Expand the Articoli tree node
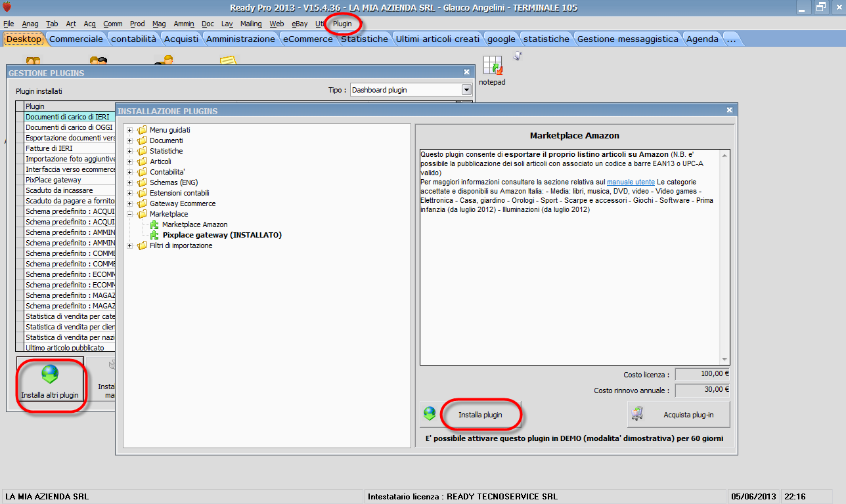Viewport: 846px width, 504px height. click(x=130, y=161)
